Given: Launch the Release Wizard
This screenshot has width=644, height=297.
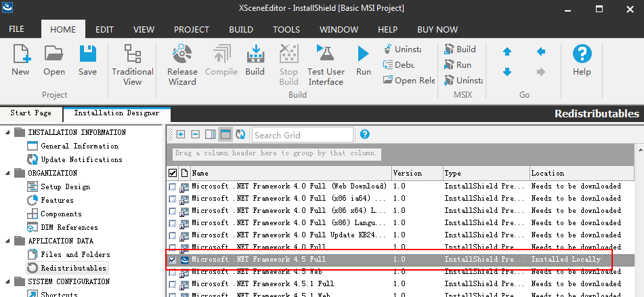Looking at the screenshot, I should [x=182, y=65].
